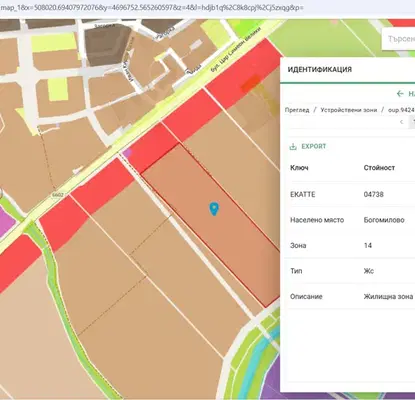Sort by the Ключ column header
415x400 pixels.
(299, 168)
